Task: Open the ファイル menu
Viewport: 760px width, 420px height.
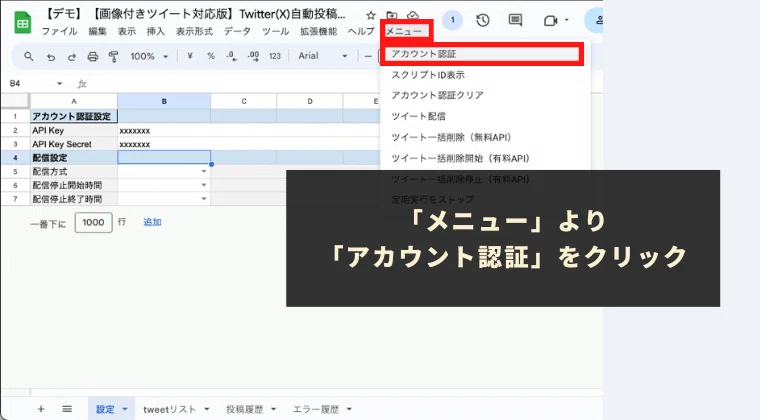Action: 59,31
